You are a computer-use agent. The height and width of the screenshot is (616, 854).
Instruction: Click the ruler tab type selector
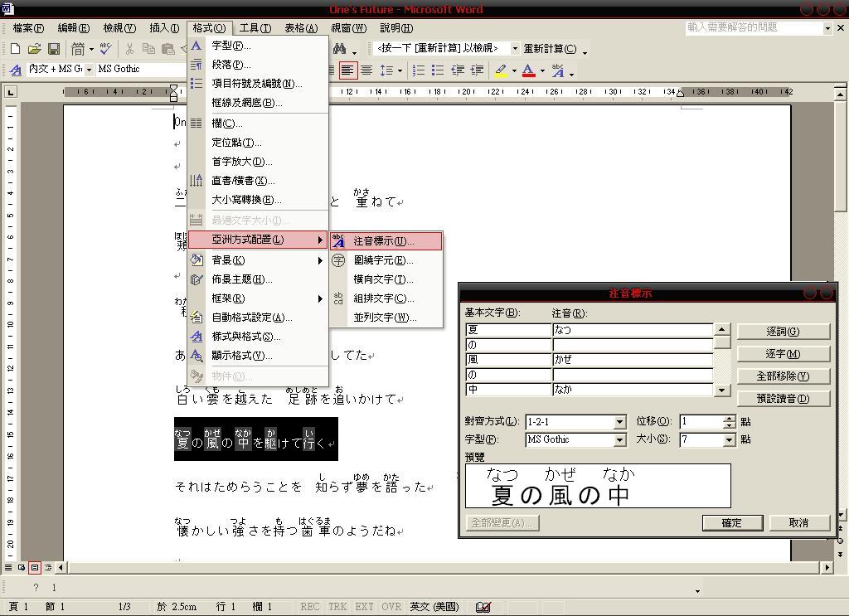point(10,92)
